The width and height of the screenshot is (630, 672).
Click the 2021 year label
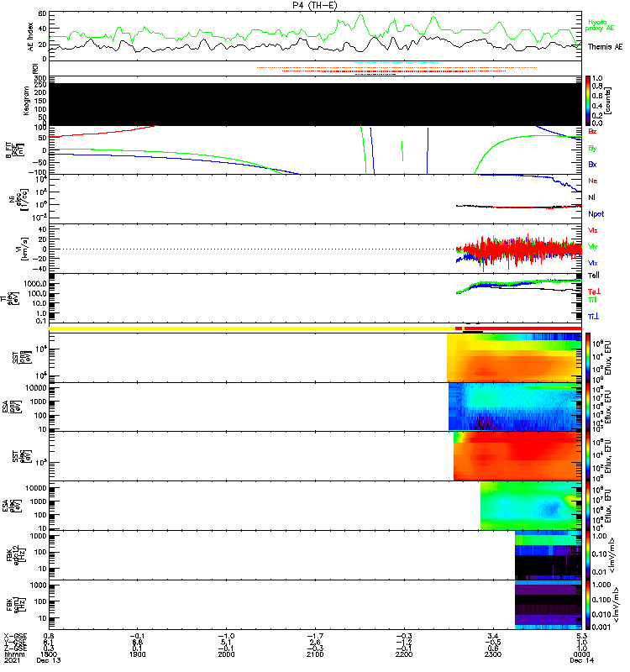tap(12, 660)
